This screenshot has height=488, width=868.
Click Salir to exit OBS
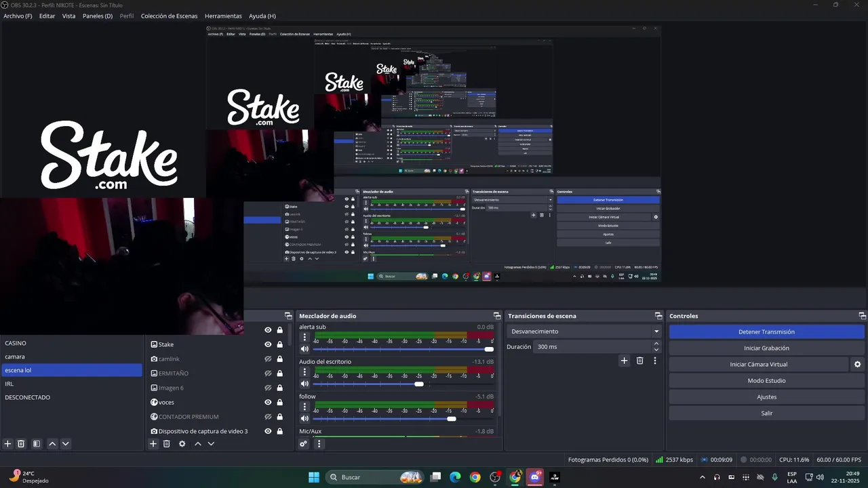[766, 413]
